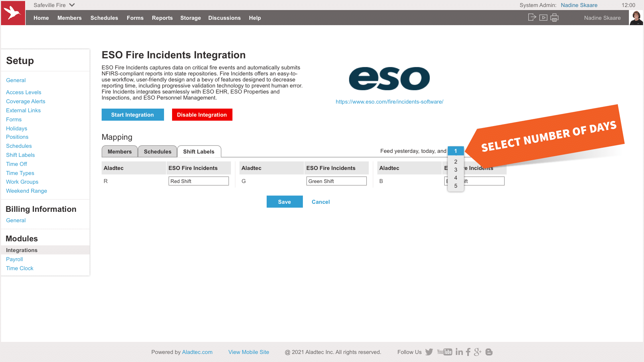Open View Mobile Site link
The width and height of the screenshot is (644, 362).
[x=249, y=352]
